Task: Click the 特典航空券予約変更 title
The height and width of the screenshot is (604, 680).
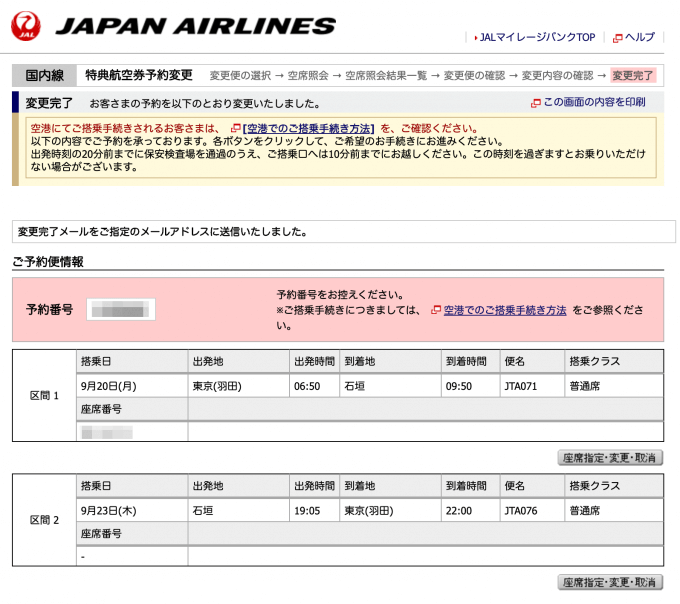Action: click(139, 75)
